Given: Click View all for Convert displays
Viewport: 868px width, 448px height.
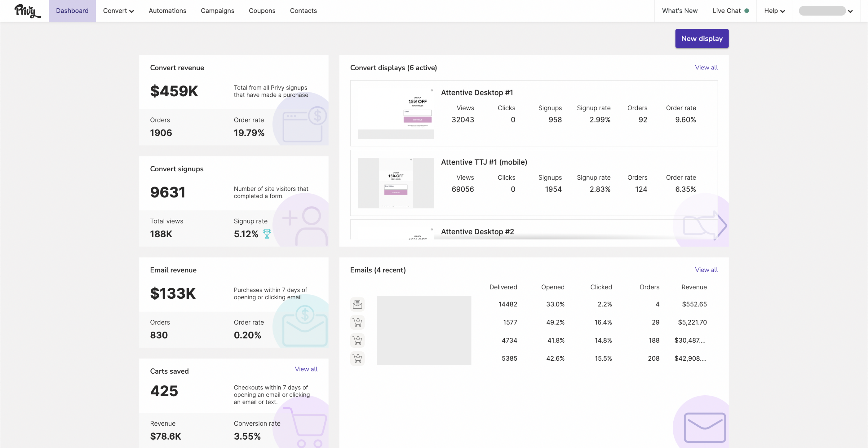Looking at the screenshot, I should [x=706, y=67].
